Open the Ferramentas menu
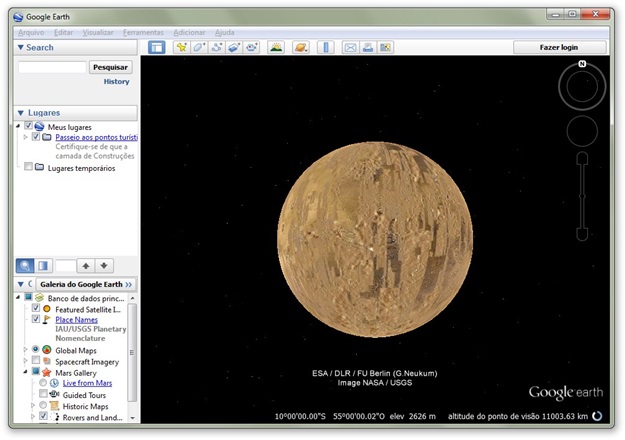Viewport: 625px width, 440px height. [x=143, y=32]
